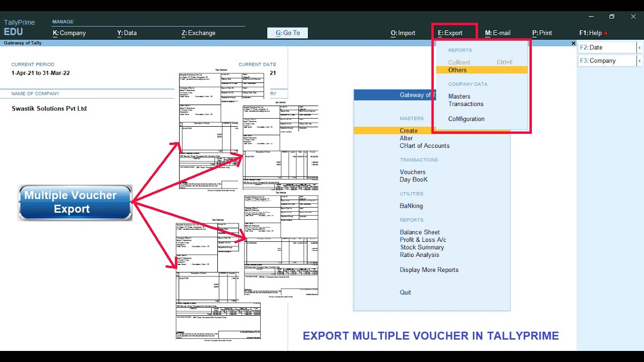Click F2: Date side button
Screen dimensions: 644x362
tap(607, 47)
